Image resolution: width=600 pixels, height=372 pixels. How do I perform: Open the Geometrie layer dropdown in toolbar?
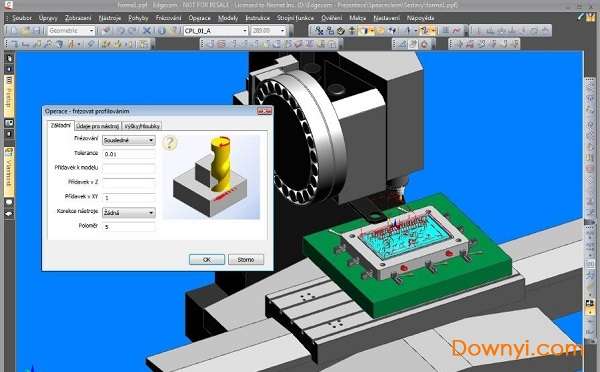(x=71, y=31)
